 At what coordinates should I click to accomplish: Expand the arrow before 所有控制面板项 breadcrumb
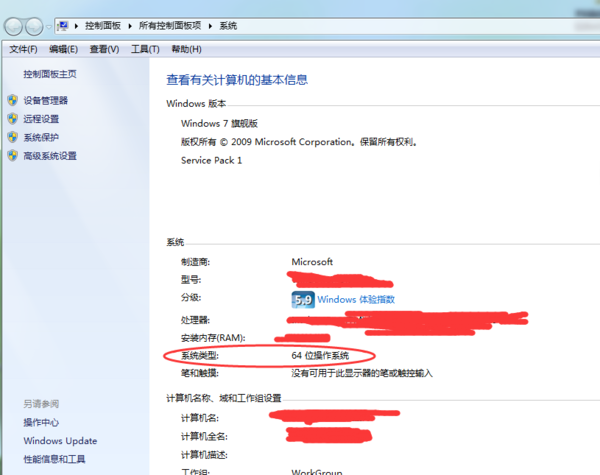point(130,26)
